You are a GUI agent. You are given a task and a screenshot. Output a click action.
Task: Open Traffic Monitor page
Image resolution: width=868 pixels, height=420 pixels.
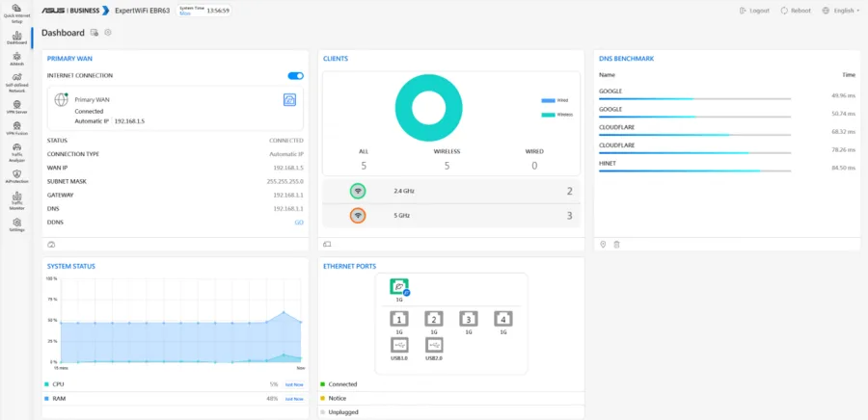16,200
